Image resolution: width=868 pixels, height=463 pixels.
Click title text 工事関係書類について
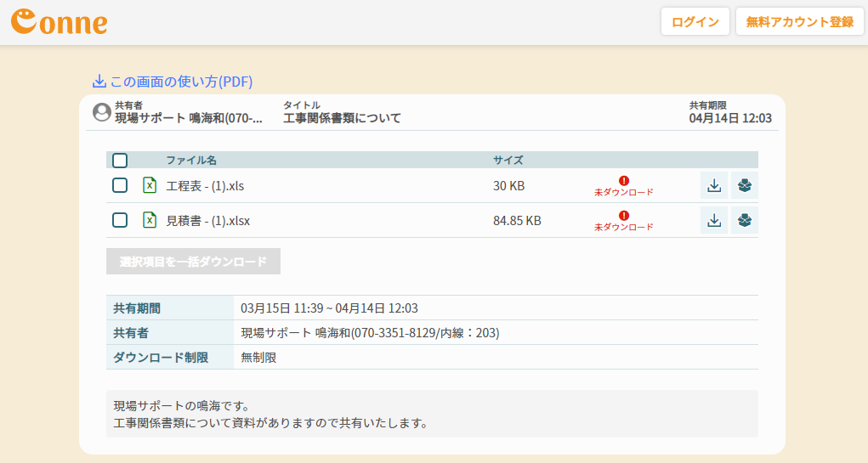pos(342,118)
